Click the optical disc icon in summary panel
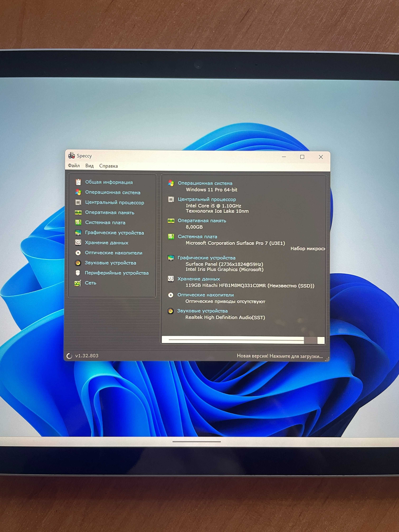 170,295
